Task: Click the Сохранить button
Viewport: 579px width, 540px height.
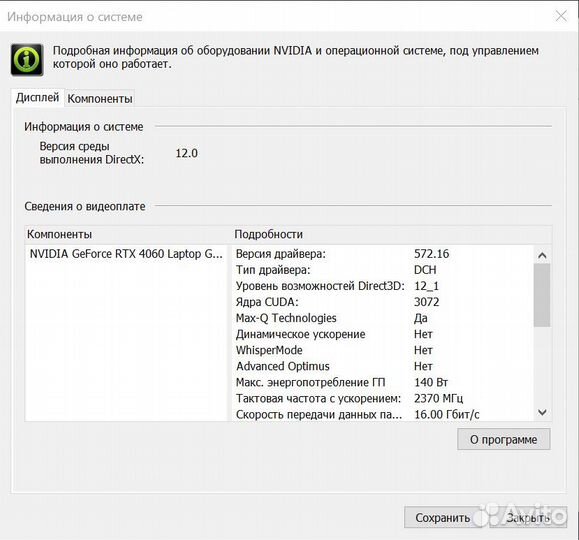Action: (443, 517)
